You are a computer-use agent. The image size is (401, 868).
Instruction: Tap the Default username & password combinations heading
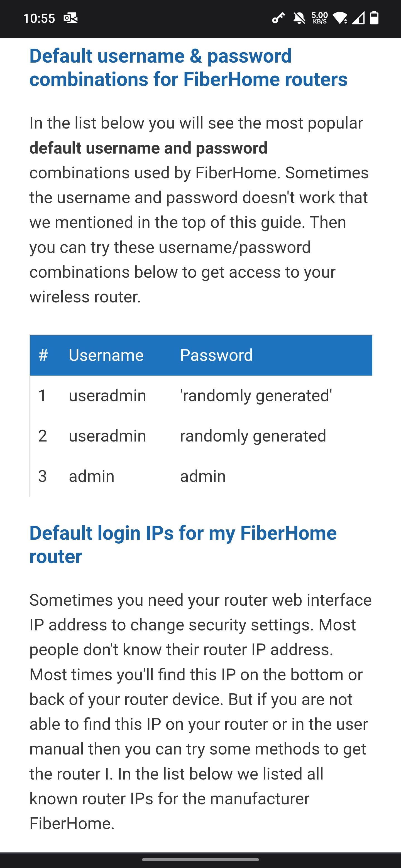(189, 68)
